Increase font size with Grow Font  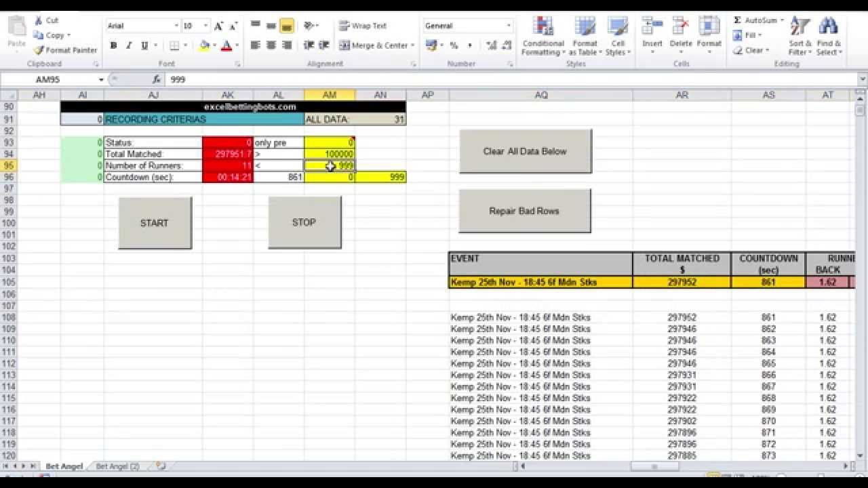point(219,26)
